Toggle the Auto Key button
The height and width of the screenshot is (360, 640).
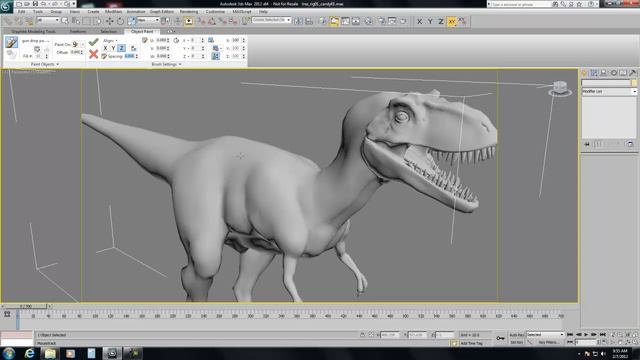[516, 335]
